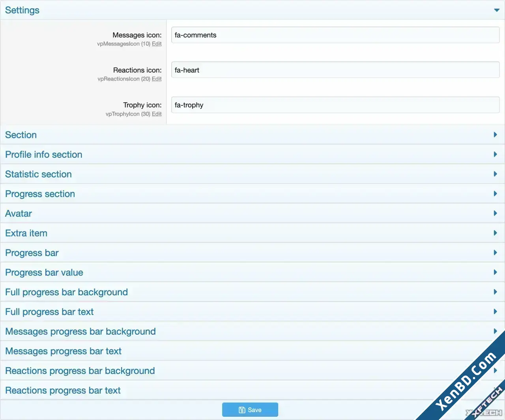Open the Progress bar value heading

click(x=44, y=272)
